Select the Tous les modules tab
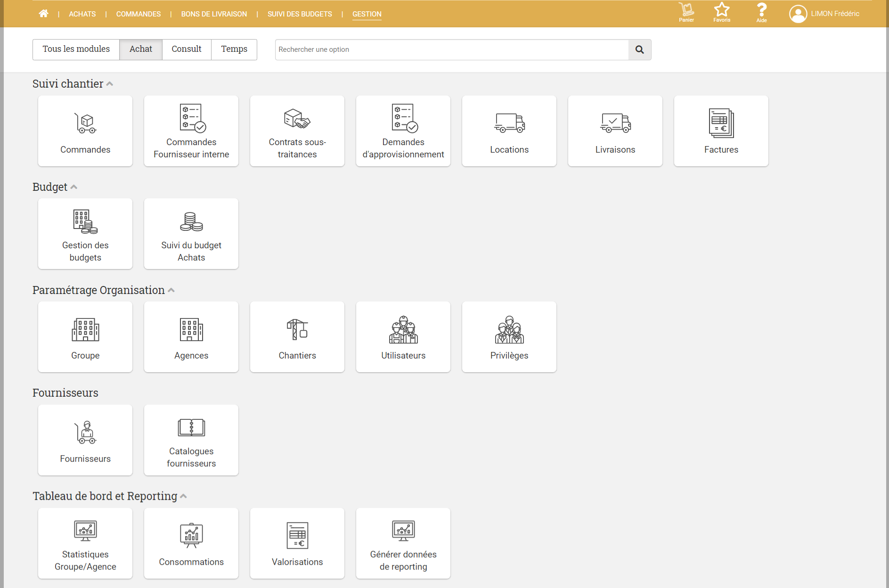Viewport: 889px width, 588px height. [x=76, y=49]
